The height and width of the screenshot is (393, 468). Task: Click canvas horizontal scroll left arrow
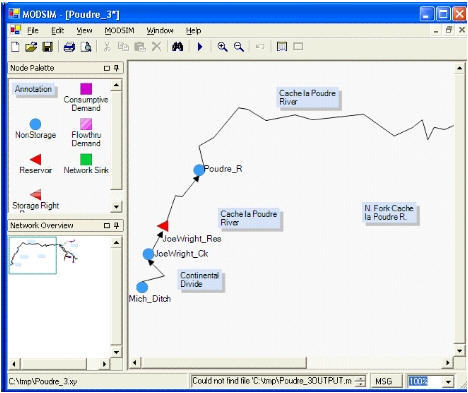point(135,363)
